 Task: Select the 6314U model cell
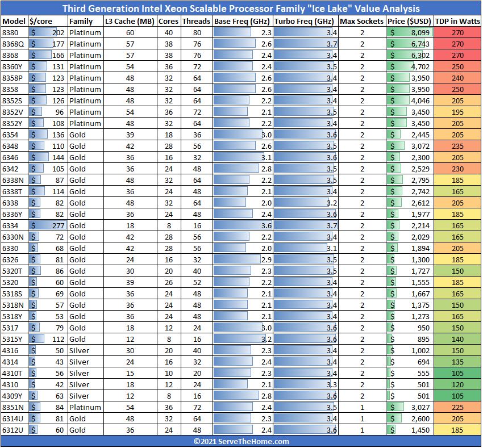coord(14,418)
